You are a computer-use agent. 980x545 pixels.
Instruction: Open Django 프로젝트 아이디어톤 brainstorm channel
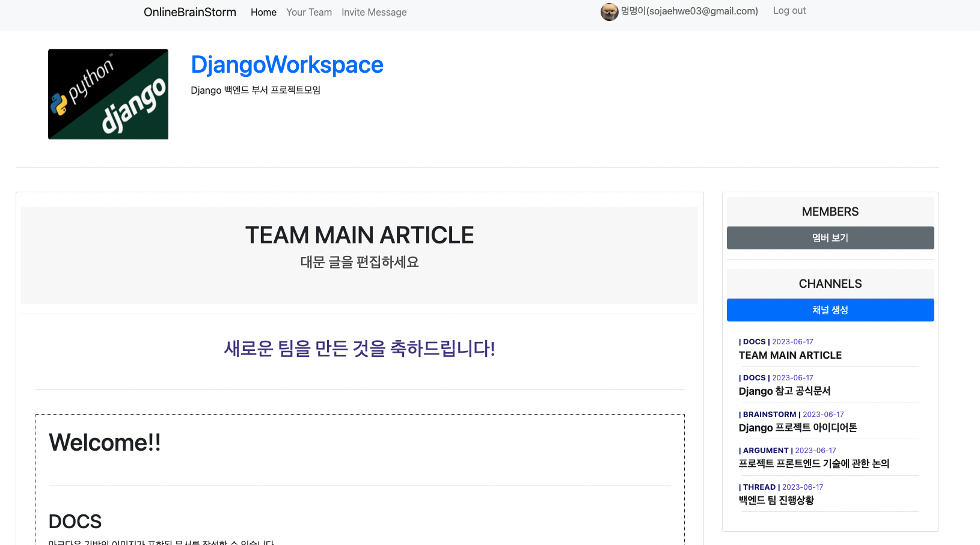point(798,428)
